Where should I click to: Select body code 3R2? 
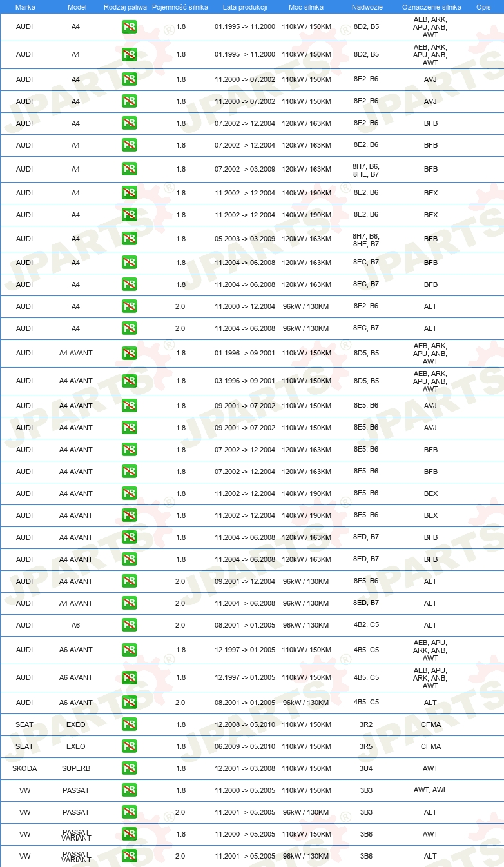click(x=366, y=724)
